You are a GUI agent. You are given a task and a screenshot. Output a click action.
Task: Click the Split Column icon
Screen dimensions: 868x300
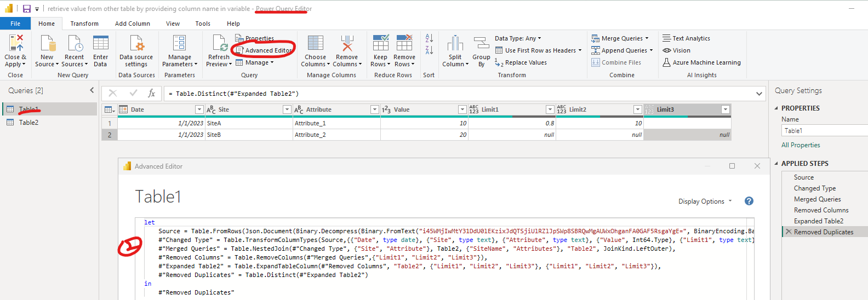[455, 43]
